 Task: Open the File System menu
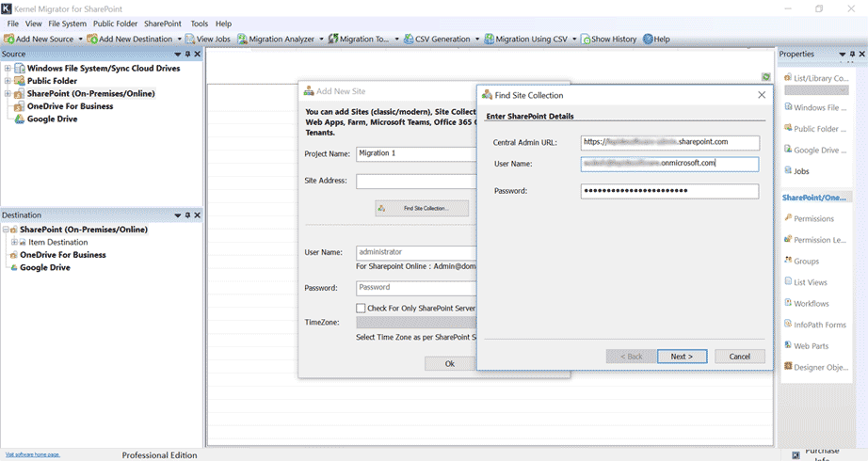67,24
